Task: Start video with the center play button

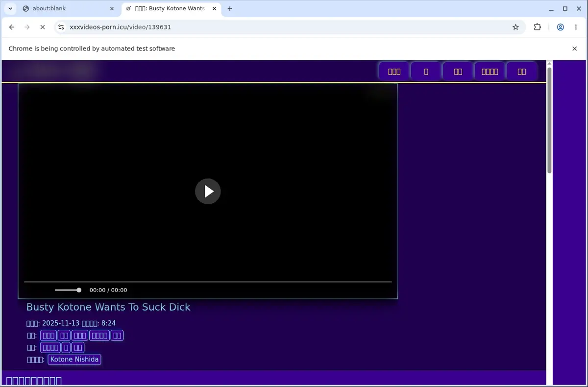Action: 208,191
